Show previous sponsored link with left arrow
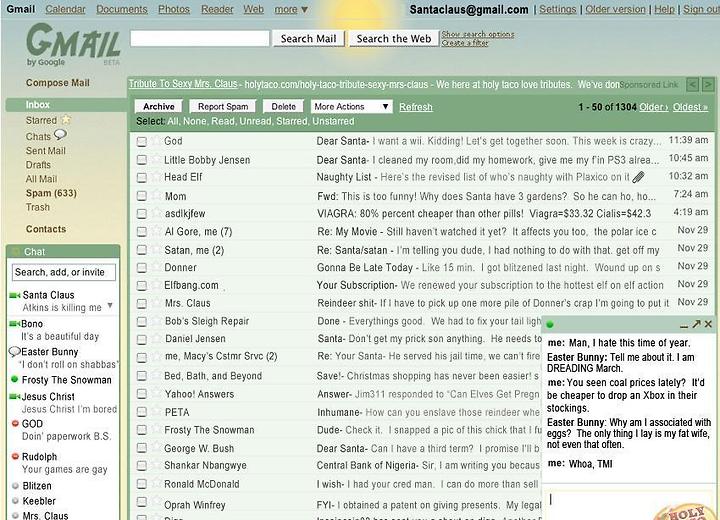The image size is (720, 520). 692,85
